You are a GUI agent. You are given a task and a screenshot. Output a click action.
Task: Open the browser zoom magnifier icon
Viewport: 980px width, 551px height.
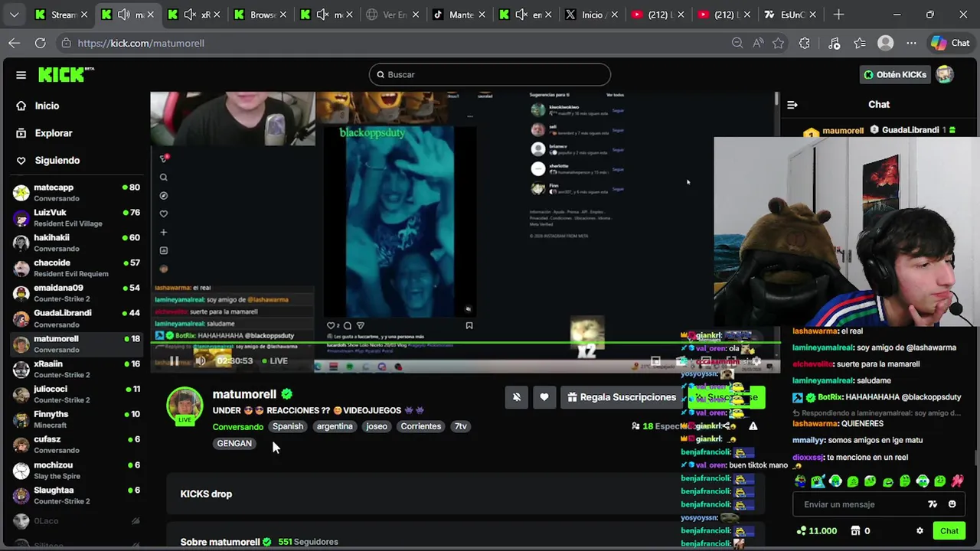coord(737,44)
